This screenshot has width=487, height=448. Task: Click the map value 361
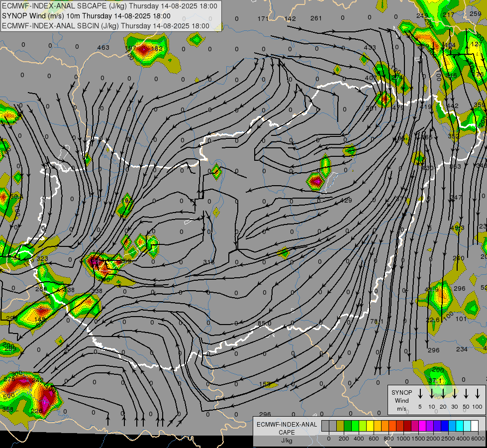[372, 108]
